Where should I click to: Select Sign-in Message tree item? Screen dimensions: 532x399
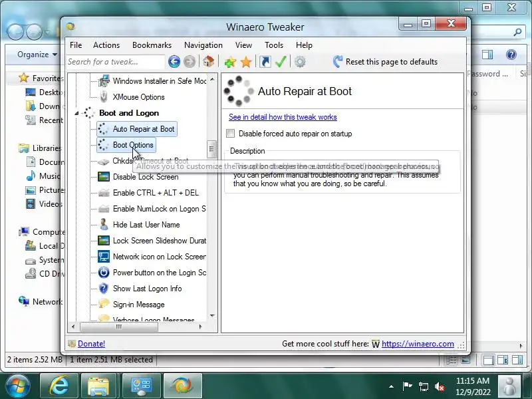(138, 305)
